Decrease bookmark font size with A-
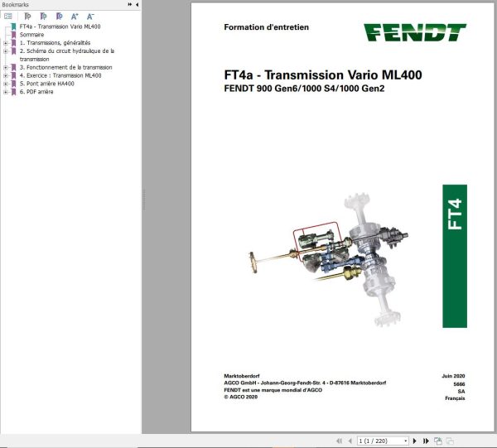497x448 pixels. click(x=90, y=17)
